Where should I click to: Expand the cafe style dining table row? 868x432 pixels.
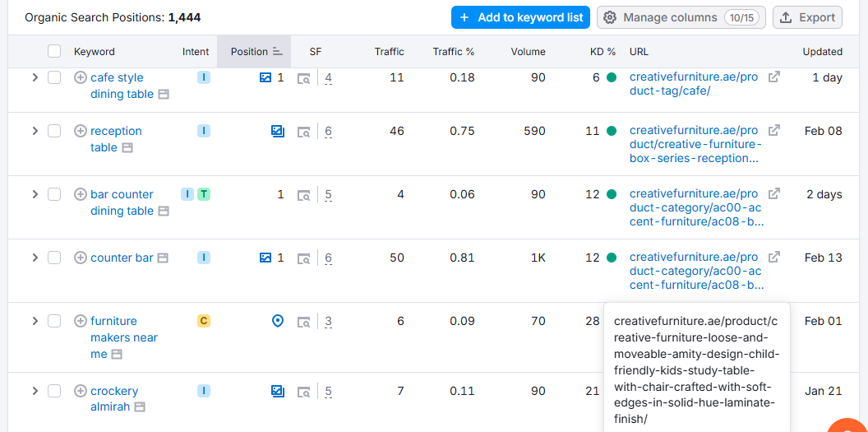click(35, 78)
